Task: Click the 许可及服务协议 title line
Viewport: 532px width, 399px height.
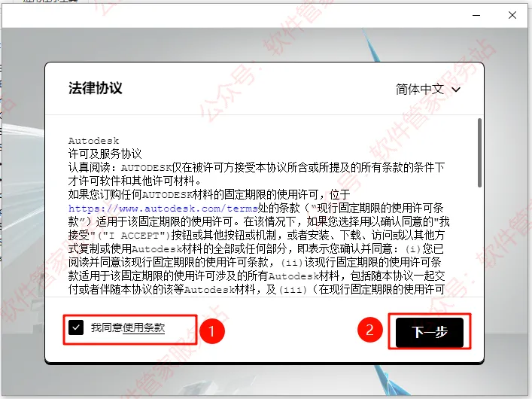Action: 105,154
